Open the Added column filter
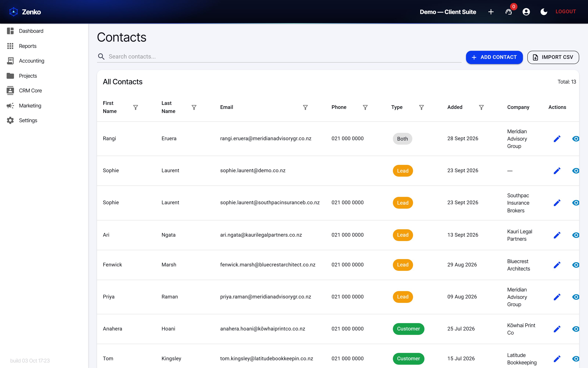 click(x=481, y=107)
